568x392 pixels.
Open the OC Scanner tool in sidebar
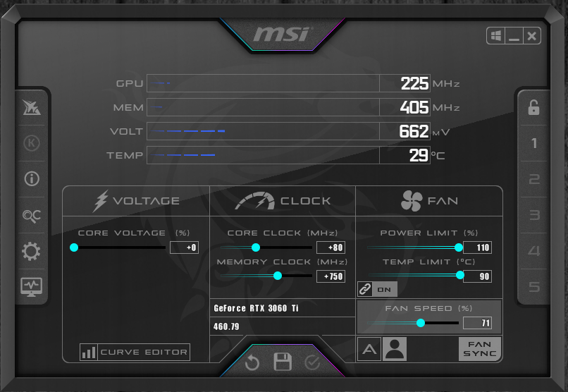coord(32,215)
